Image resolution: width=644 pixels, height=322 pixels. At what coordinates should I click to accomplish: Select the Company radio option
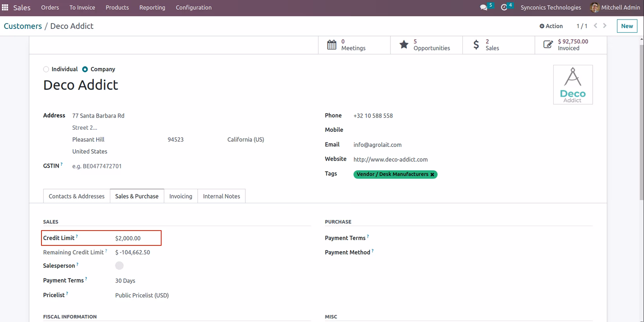click(x=85, y=69)
